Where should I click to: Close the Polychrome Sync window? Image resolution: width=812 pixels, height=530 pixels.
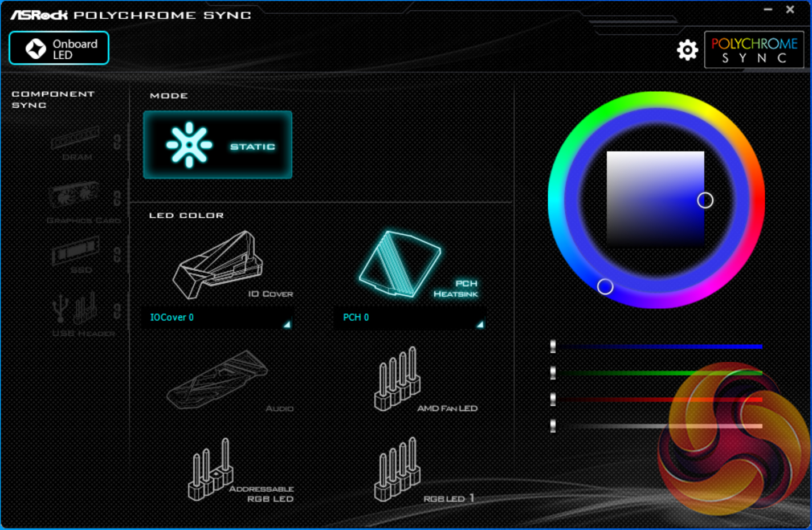pyautogui.click(x=790, y=10)
